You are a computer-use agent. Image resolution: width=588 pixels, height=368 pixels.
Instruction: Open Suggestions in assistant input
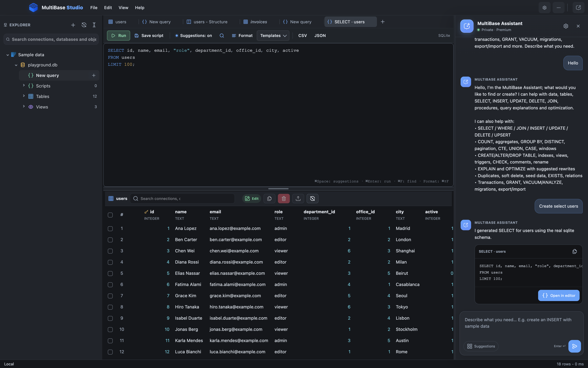481,346
